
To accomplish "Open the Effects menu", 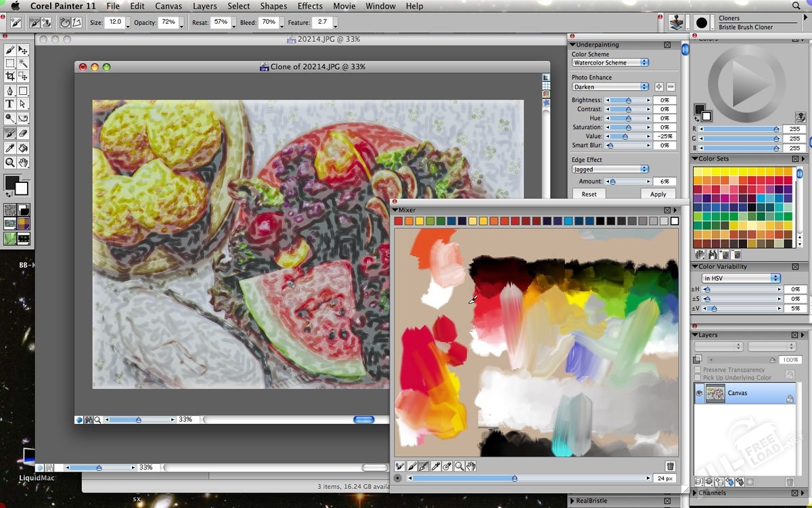I will click(x=310, y=6).
